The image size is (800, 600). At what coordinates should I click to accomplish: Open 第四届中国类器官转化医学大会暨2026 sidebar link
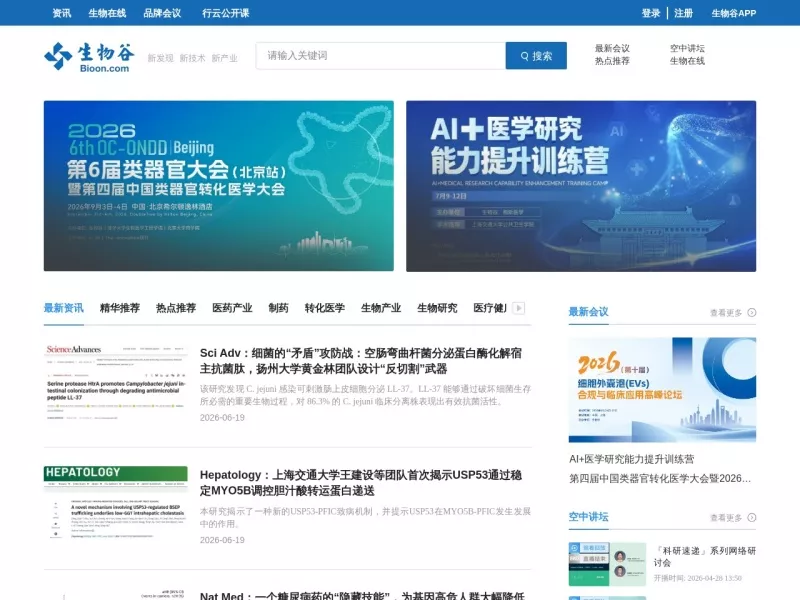[660, 479]
